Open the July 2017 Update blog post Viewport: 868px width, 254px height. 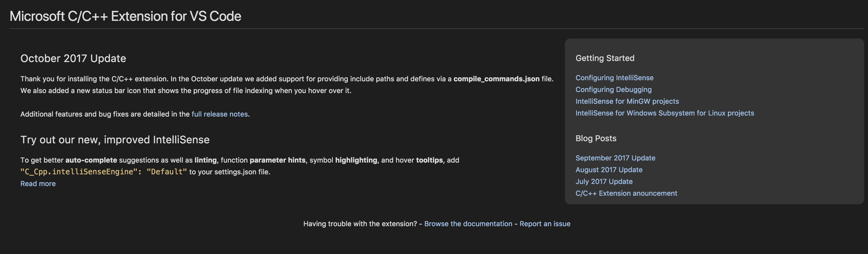coord(604,181)
